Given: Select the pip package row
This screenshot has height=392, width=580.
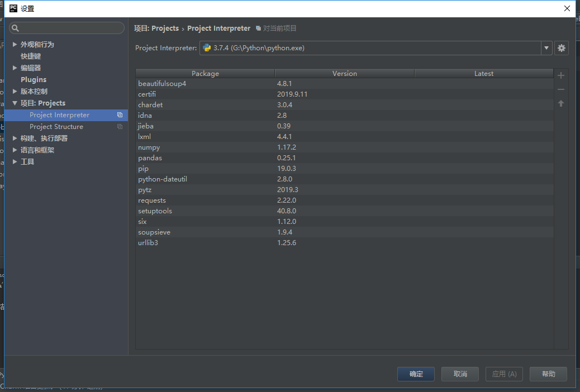Looking at the screenshot, I should click(344, 169).
